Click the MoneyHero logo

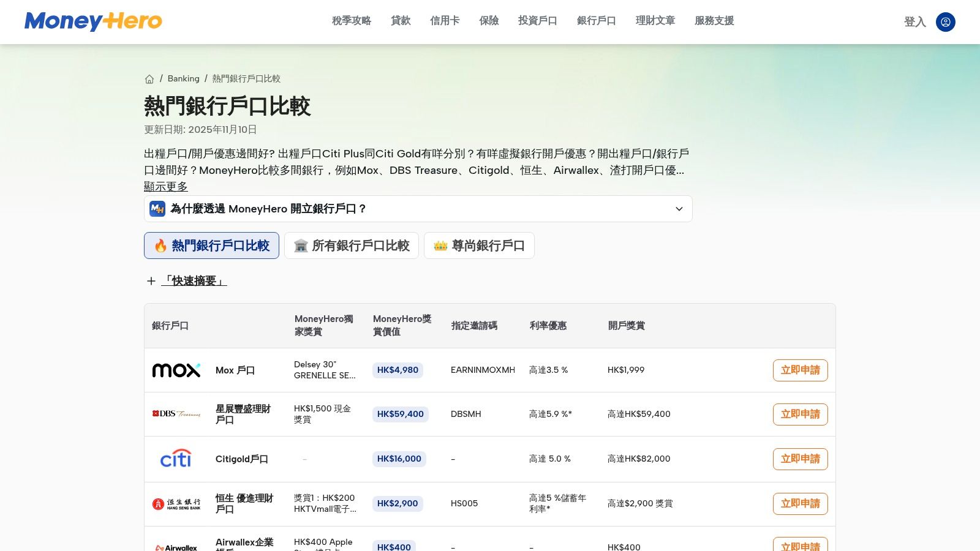[x=93, y=21]
